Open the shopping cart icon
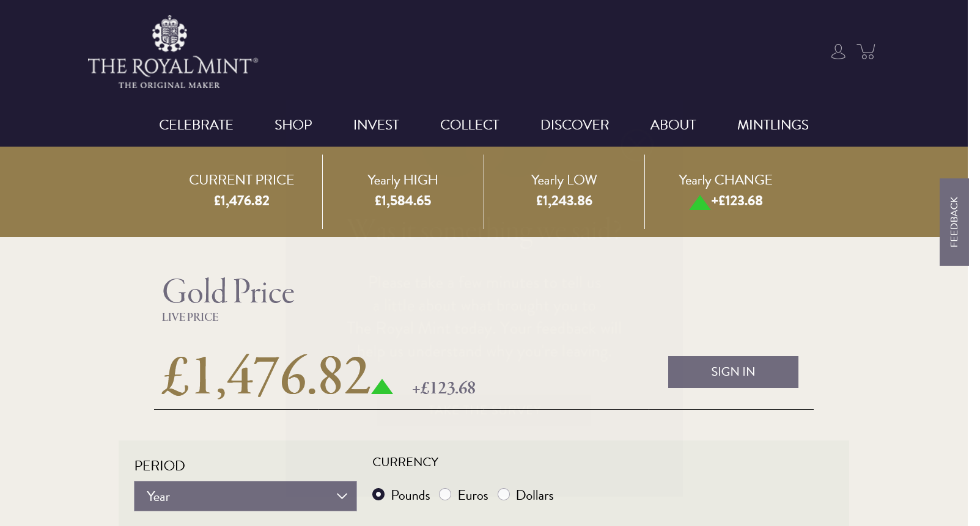980x526 pixels. tap(866, 52)
